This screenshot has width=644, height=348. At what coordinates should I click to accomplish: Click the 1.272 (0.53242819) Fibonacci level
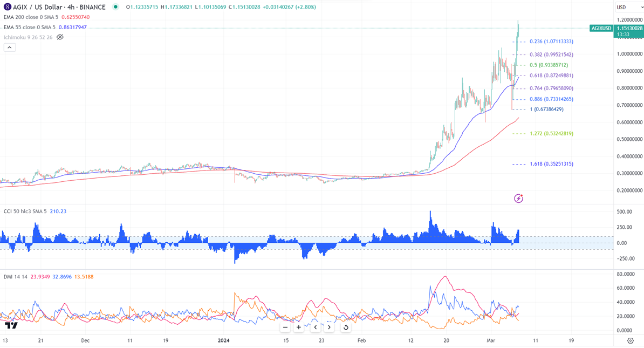551,133
